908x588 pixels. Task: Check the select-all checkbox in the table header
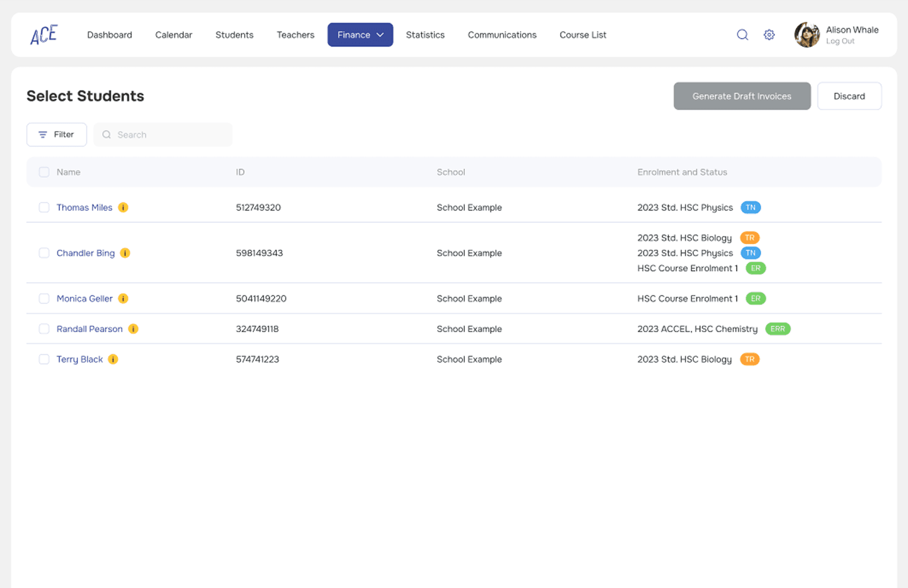pos(44,172)
